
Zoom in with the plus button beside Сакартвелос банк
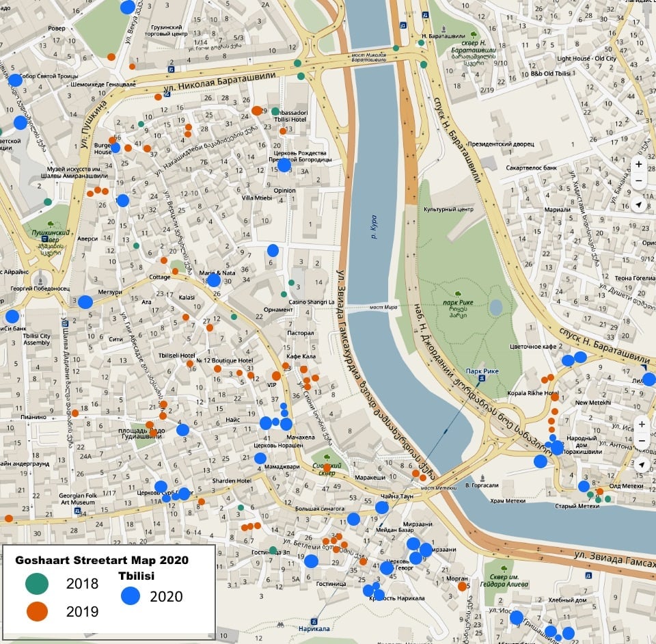[x=638, y=164]
